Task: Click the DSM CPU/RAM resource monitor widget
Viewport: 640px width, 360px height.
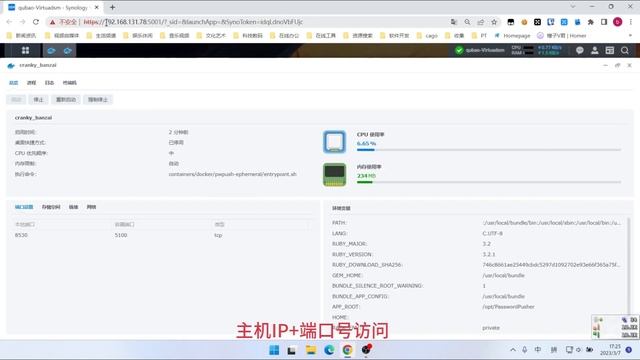Action: 536,50
